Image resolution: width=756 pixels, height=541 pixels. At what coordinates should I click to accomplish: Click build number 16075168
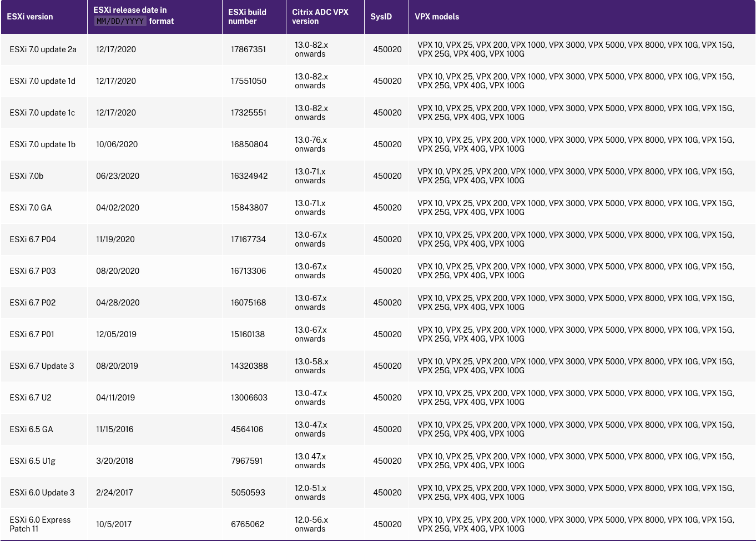[x=249, y=303]
